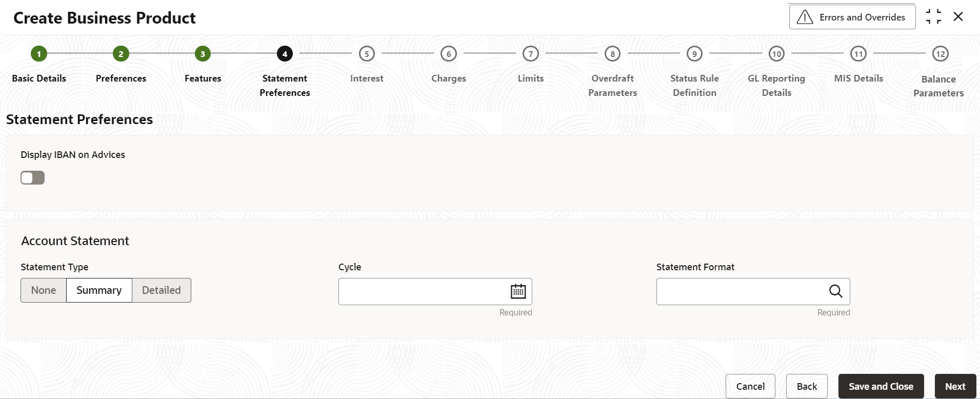Click the warning triangle icon

tap(805, 17)
